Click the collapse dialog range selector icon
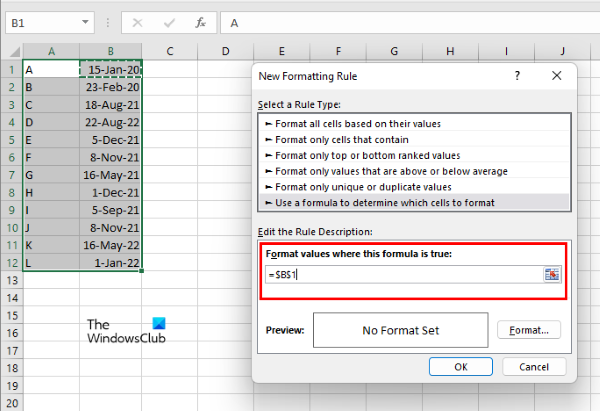Image resolution: width=600 pixels, height=411 pixels. [552, 274]
